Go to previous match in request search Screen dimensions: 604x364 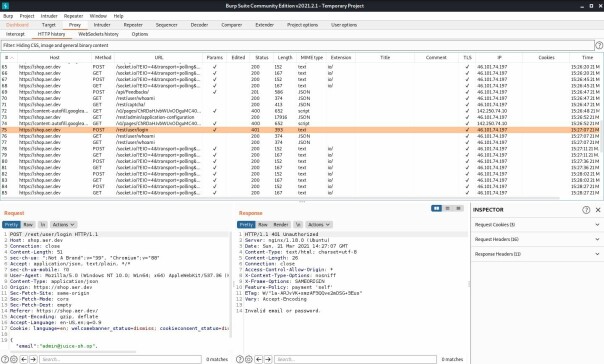click(23, 359)
